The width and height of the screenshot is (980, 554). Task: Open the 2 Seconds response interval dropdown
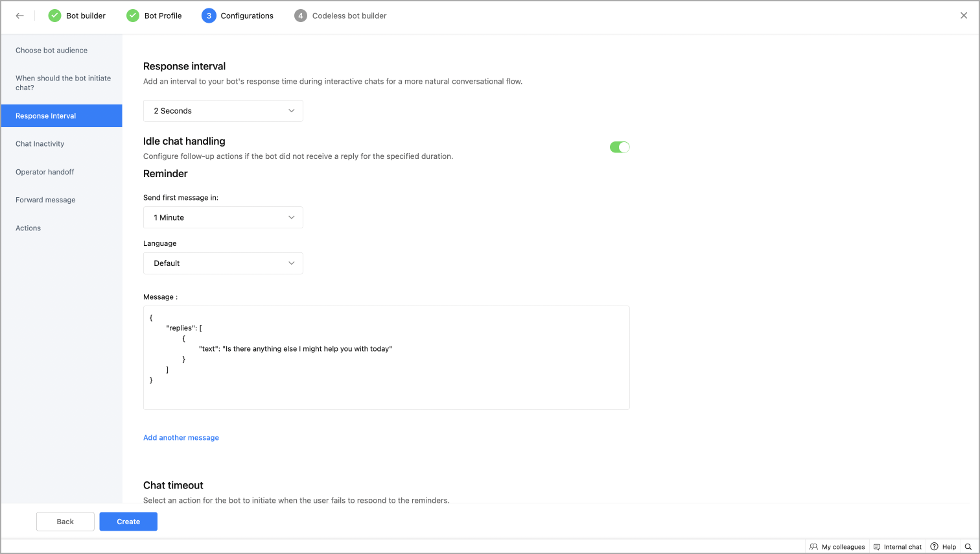click(223, 111)
